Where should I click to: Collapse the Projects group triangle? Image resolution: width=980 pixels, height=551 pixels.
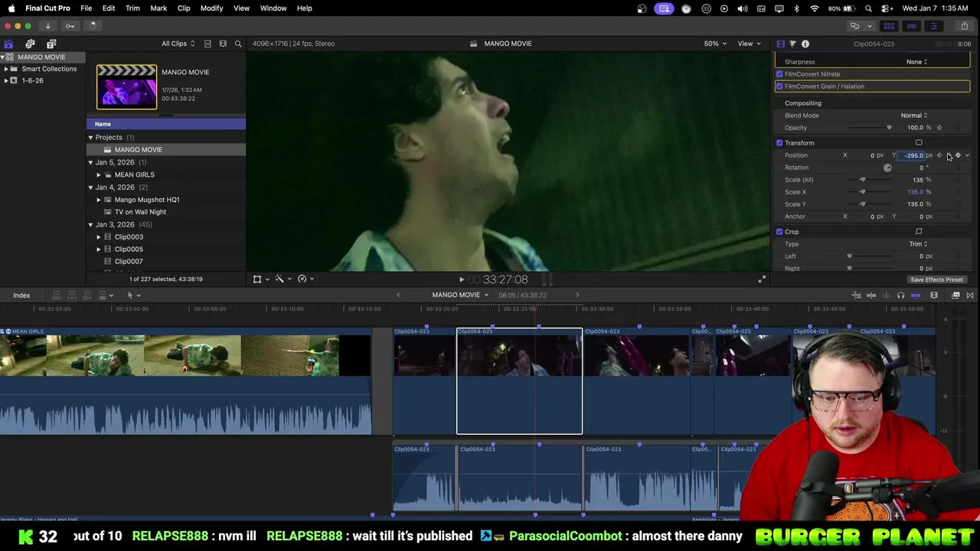coord(90,138)
